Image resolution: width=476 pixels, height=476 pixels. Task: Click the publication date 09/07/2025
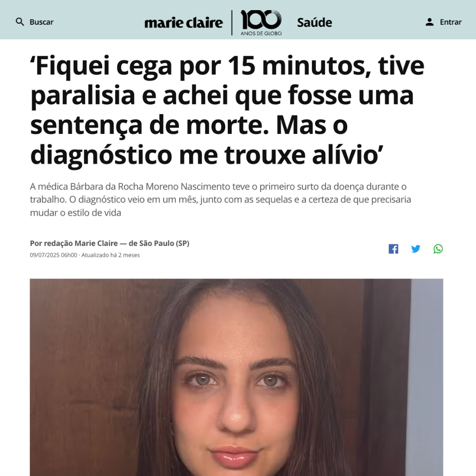point(53,255)
